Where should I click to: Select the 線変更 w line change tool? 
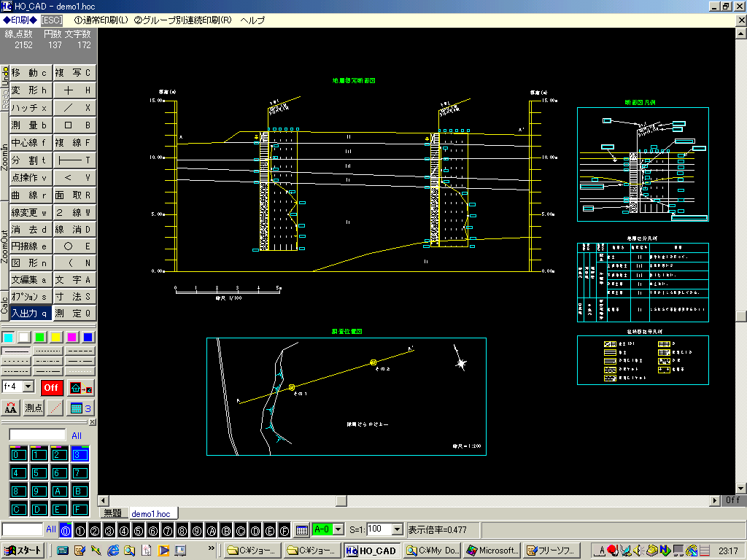[31, 212]
